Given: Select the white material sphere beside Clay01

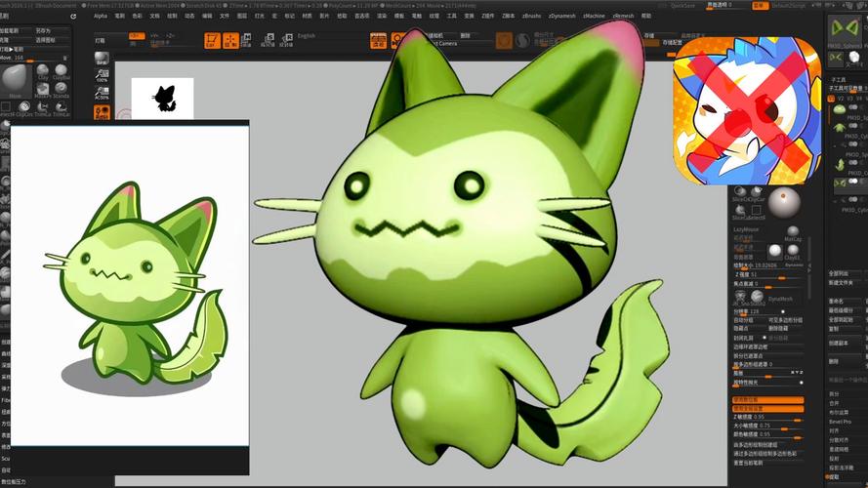Looking at the screenshot, I should [775, 251].
